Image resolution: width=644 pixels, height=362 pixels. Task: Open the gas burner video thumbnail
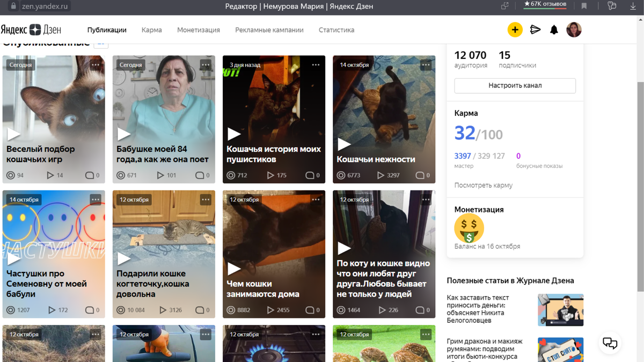pyautogui.click(x=274, y=343)
